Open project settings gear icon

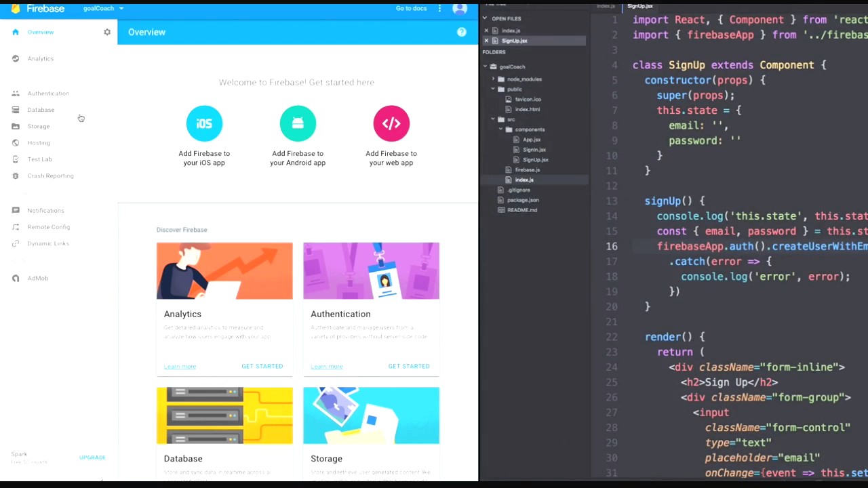point(107,32)
